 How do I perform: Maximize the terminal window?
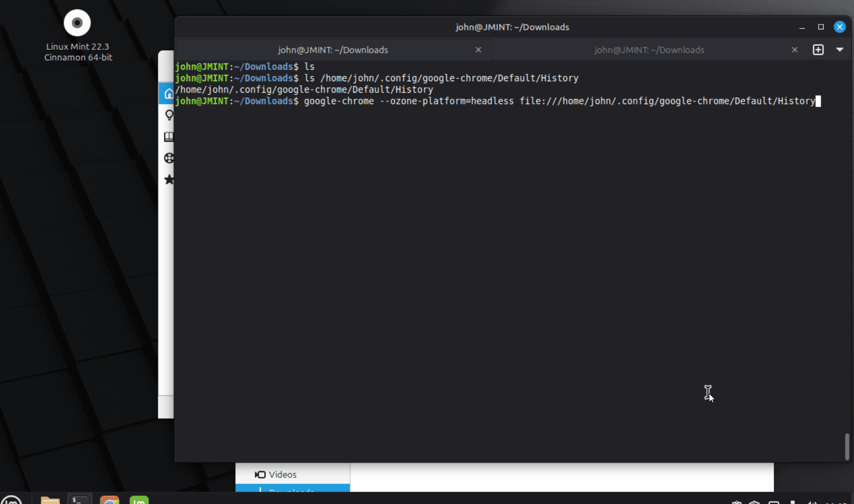coord(821,27)
